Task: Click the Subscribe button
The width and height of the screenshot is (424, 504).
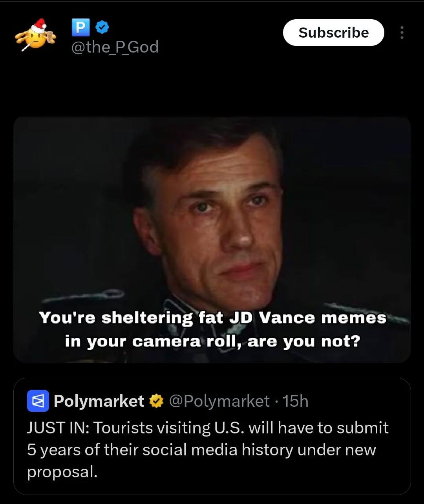Action: [333, 33]
